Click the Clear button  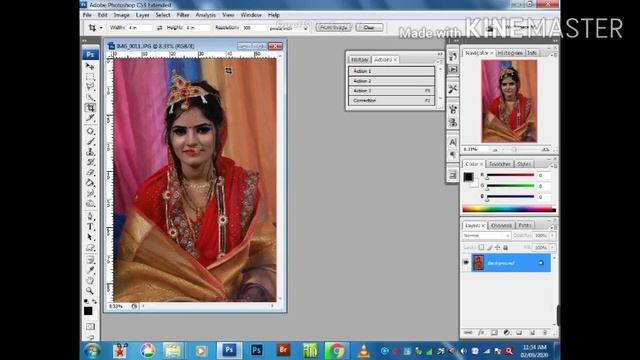click(369, 28)
